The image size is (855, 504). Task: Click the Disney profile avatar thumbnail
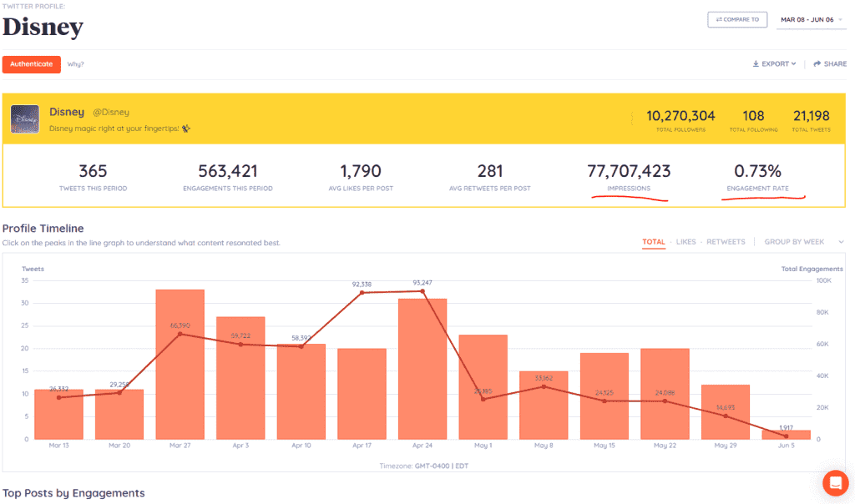coord(24,118)
